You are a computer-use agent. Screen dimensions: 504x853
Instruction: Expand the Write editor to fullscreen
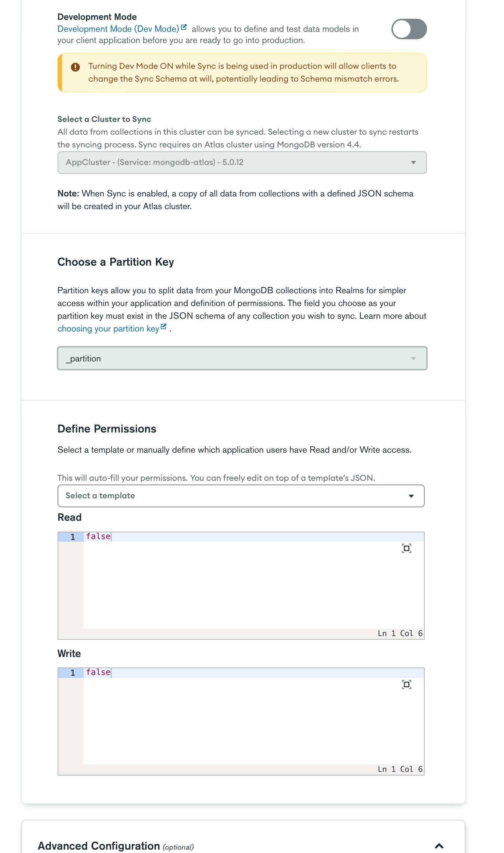pyautogui.click(x=406, y=685)
